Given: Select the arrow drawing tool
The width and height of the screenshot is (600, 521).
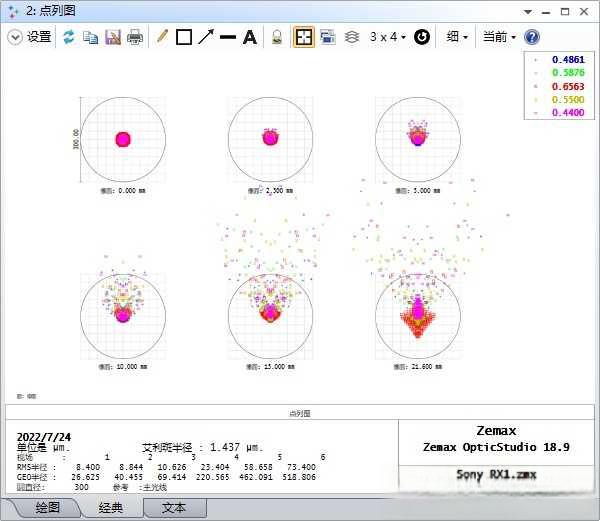Looking at the screenshot, I should (x=206, y=37).
